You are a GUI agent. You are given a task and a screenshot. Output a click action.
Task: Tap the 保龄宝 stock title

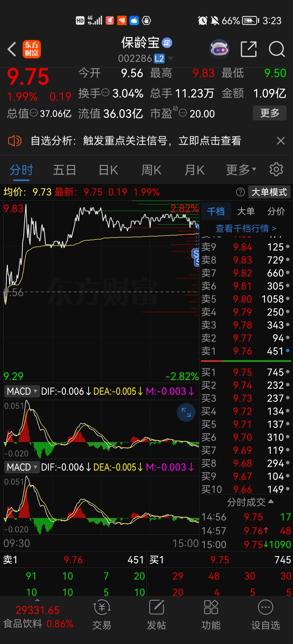[140, 43]
